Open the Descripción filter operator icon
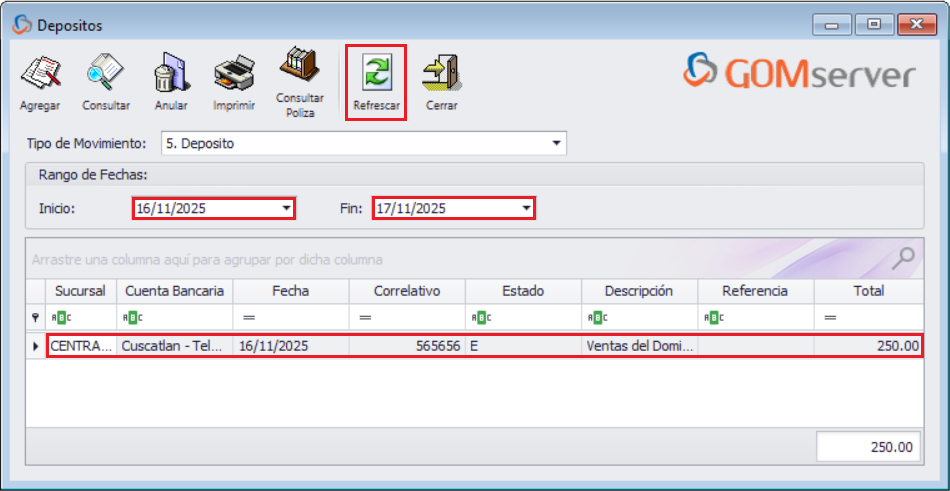The image size is (950, 491). (x=597, y=317)
